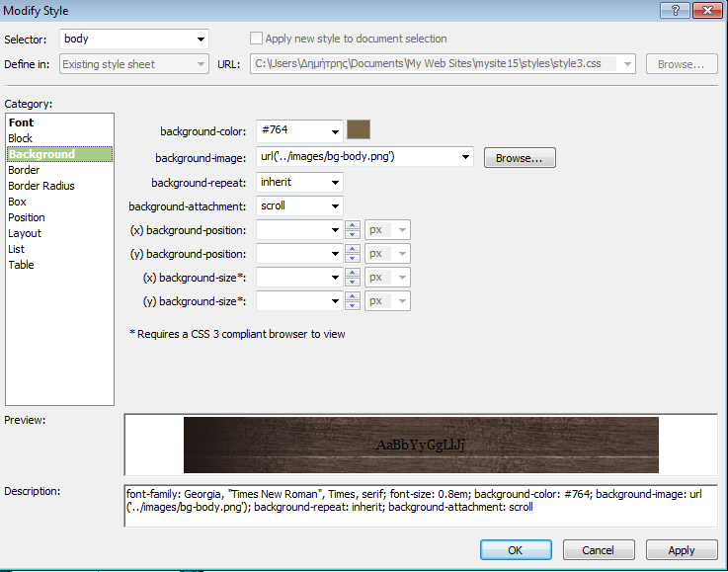This screenshot has width=728, height=572.
Task: Click the wood texture preview sample
Action: tap(421, 445)
